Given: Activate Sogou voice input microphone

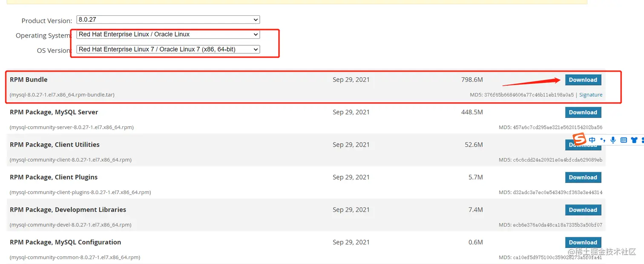Looking at the screenshot, I should (613, 140).
